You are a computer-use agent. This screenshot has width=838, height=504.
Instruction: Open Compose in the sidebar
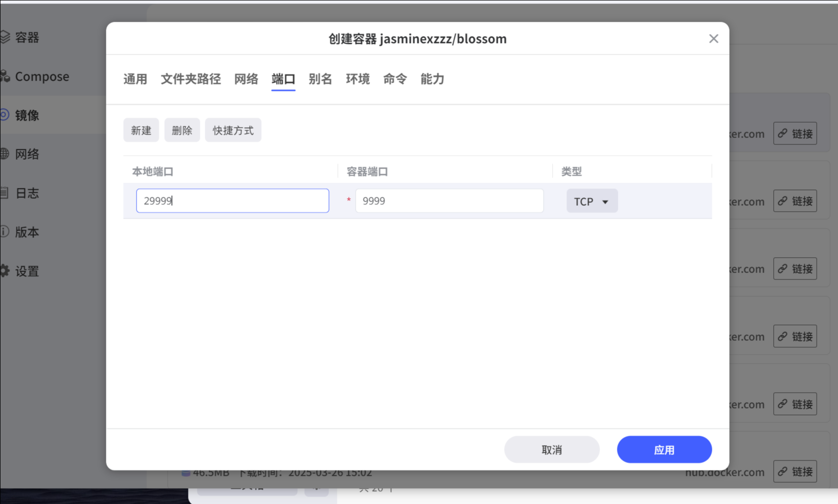click(x=42, y=77)
